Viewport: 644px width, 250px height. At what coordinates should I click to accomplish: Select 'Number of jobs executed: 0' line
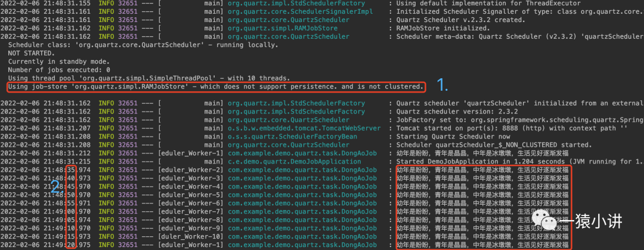click(58, 70)
